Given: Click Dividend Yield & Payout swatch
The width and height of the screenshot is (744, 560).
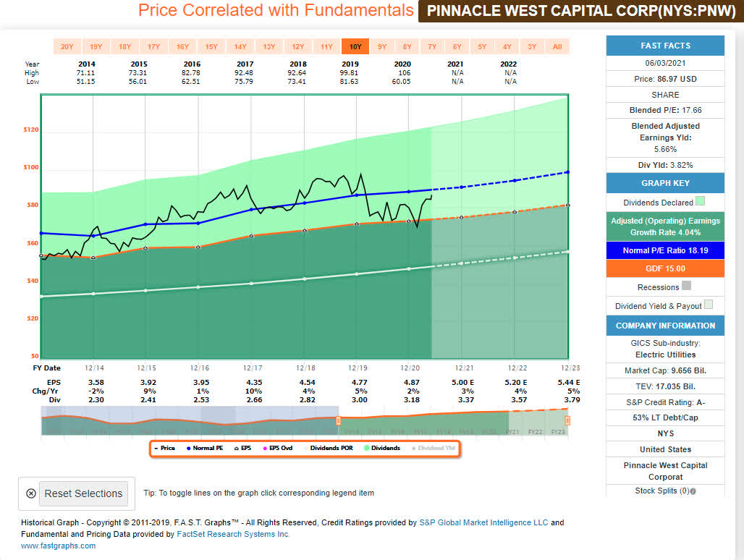Looking at the screenshot, I should pyautogui.click(x=709, y=305).
